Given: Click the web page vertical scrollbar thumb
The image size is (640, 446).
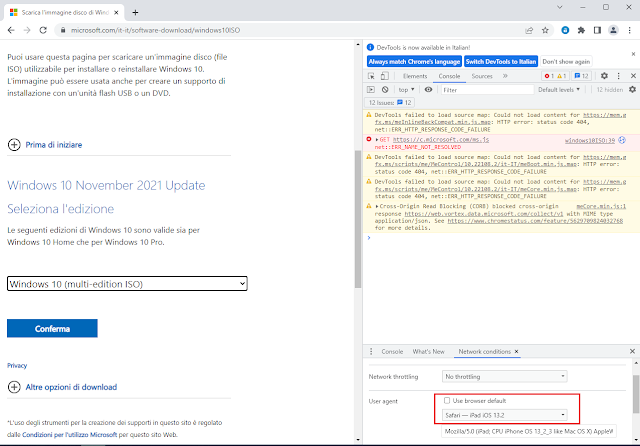Looking at the screenshot, I should (358, 219).
